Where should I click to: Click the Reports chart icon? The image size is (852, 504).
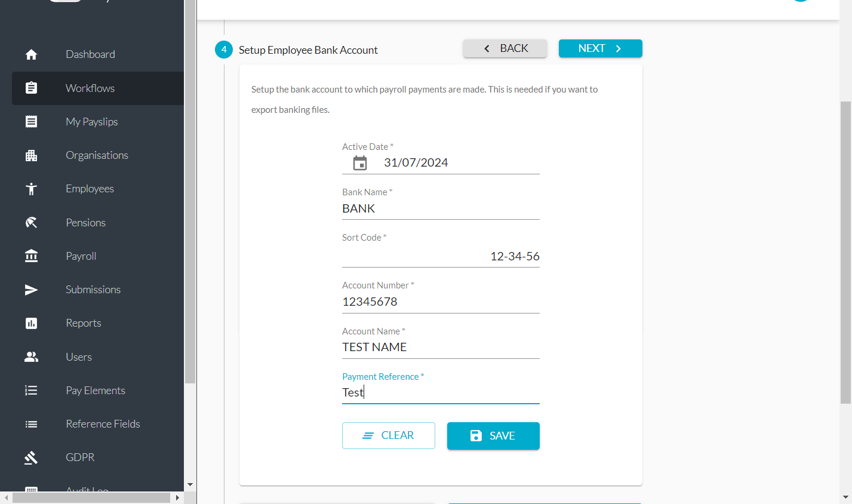point(32,323)
